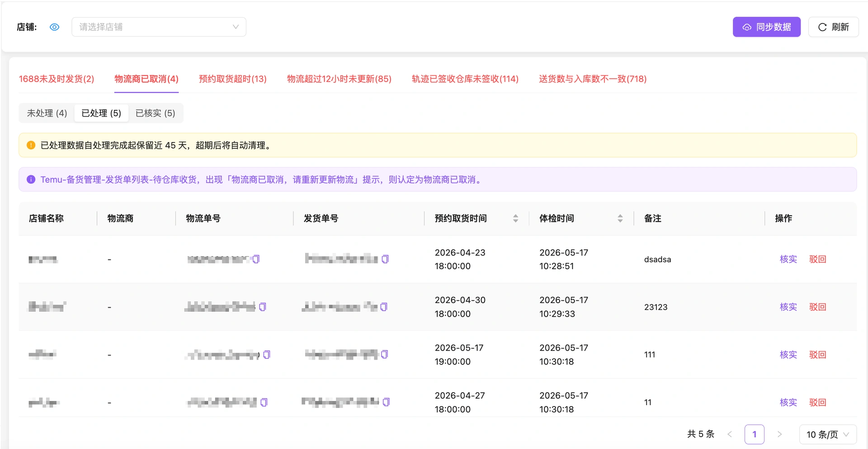
Task: Copy shipping order number in 23123 row
Action: tap(384, 307)
